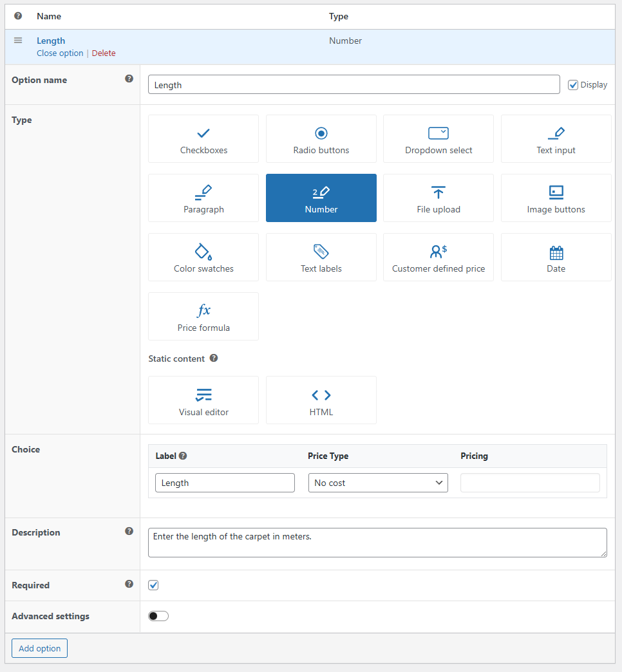Screen dimensions: 622x672
Task: Click into the Description textarea
Action: [x=377, y=543]
